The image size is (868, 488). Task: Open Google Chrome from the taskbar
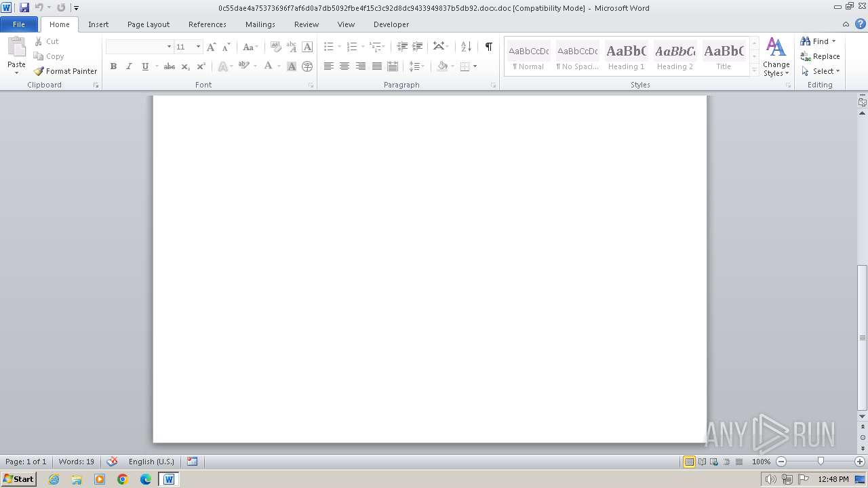[123, 479]
